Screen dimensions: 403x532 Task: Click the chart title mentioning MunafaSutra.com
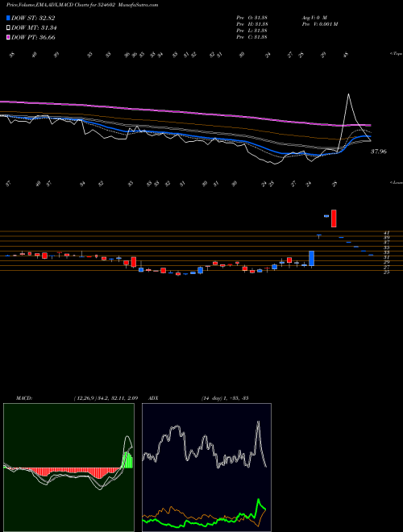[82, 5]
